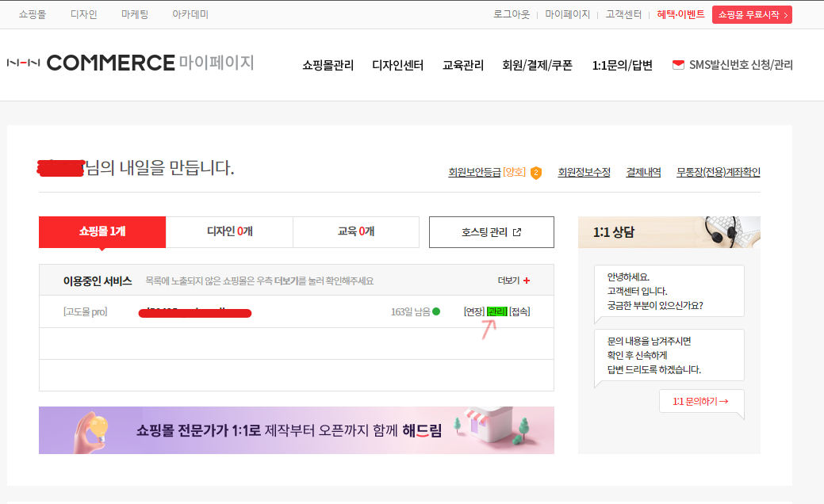Click the 더보기 text link

[x=508, y=281]
